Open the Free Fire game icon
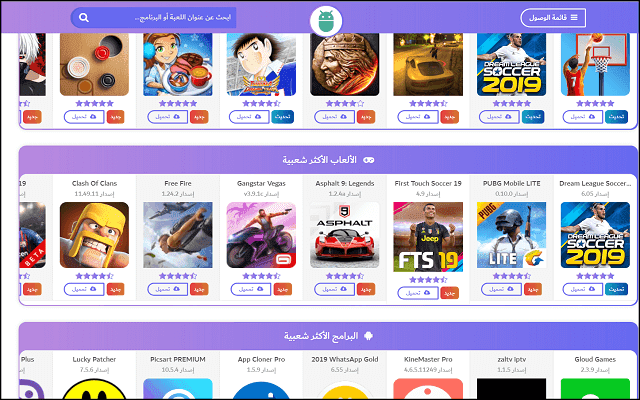 [178, 235]
